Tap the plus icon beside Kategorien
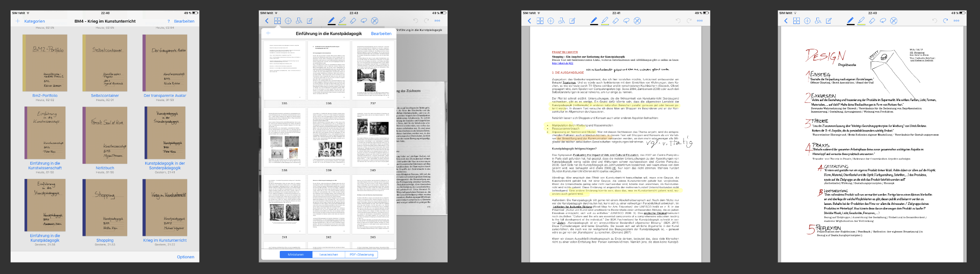Screen dimensions: 980x274 click(x=18, y=21)
